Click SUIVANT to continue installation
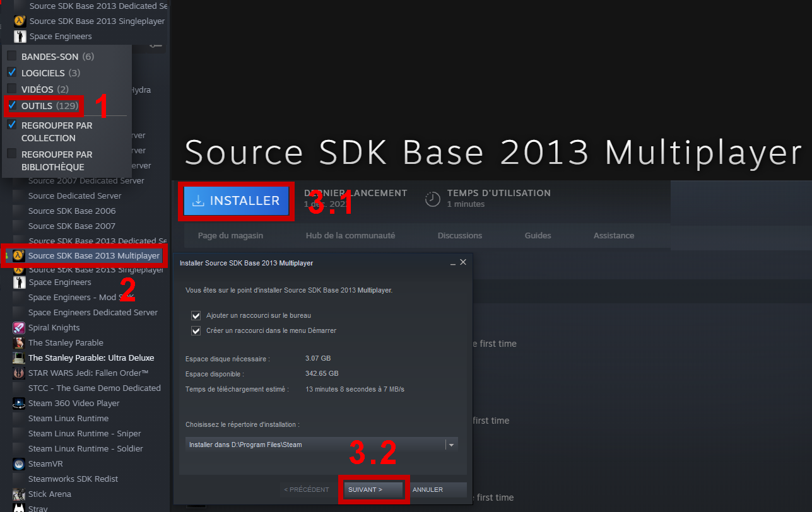Viewport: 812px width, 512px height. (373, 490)
